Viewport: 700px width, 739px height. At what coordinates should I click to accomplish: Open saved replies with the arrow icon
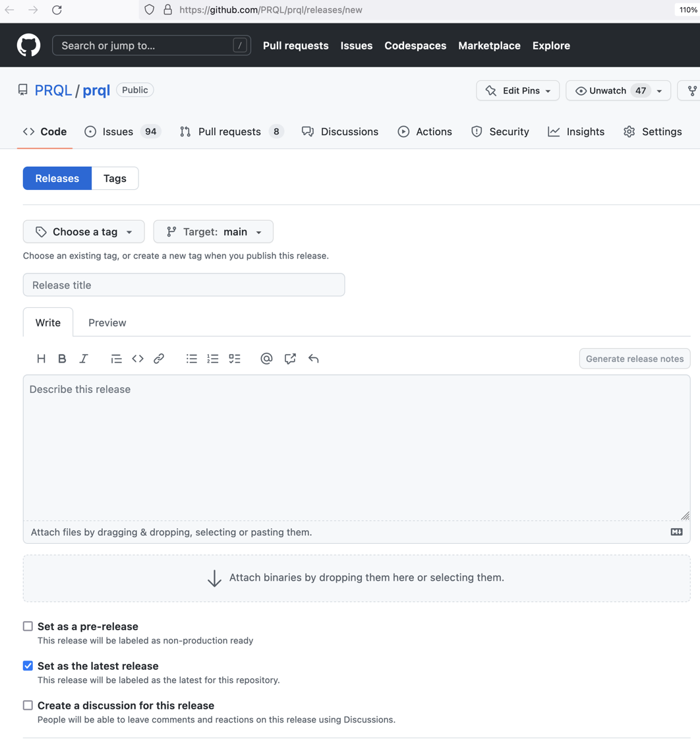point(314,359)
